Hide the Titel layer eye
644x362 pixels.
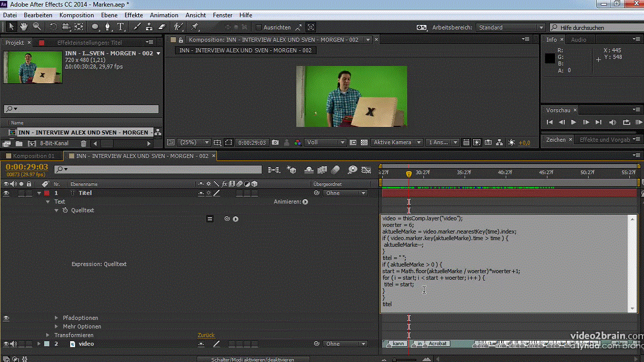tap(7, 193)
